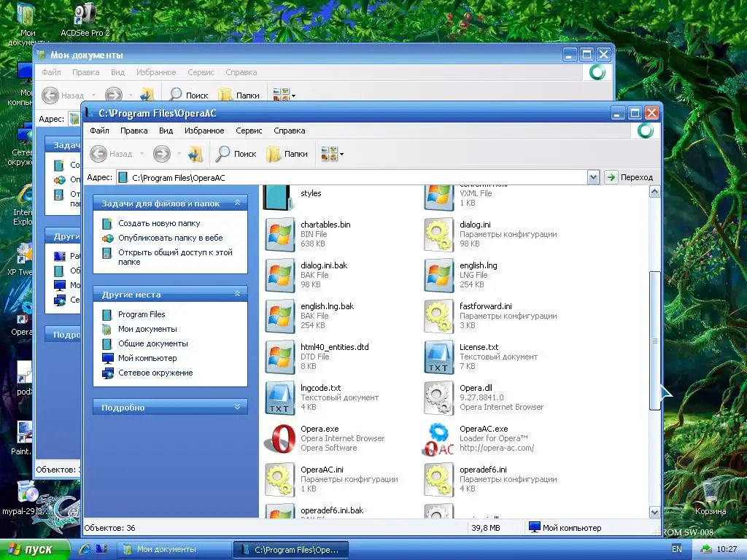Click the forward arrow button in OperaAC window
This screenshot has width=747, height=560.
tap(161, 154)
